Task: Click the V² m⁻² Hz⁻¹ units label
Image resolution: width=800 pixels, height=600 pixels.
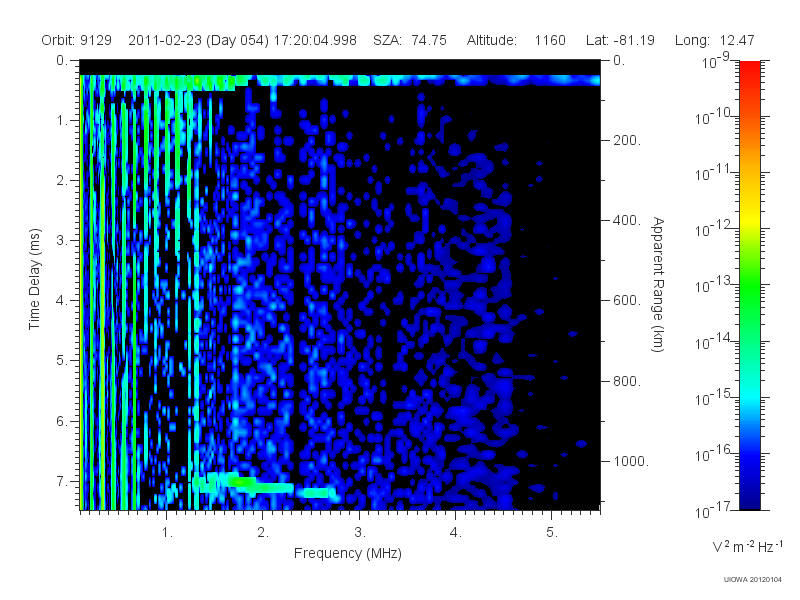Action: [x=747, y=546]
